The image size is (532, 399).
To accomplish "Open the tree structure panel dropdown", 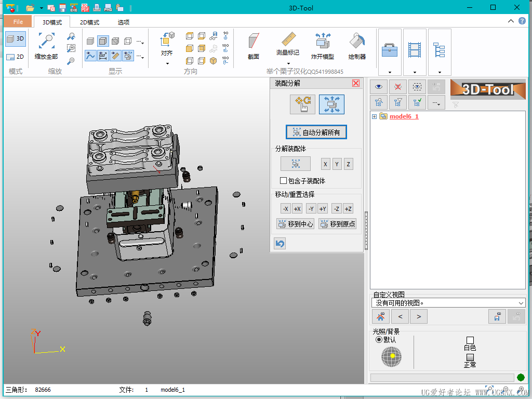I will pyautogui.click(x=440, y=52).
